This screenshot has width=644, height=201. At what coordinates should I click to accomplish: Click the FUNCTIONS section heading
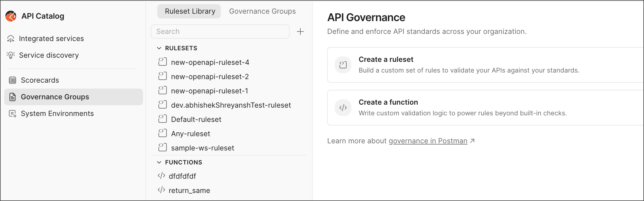183,162
